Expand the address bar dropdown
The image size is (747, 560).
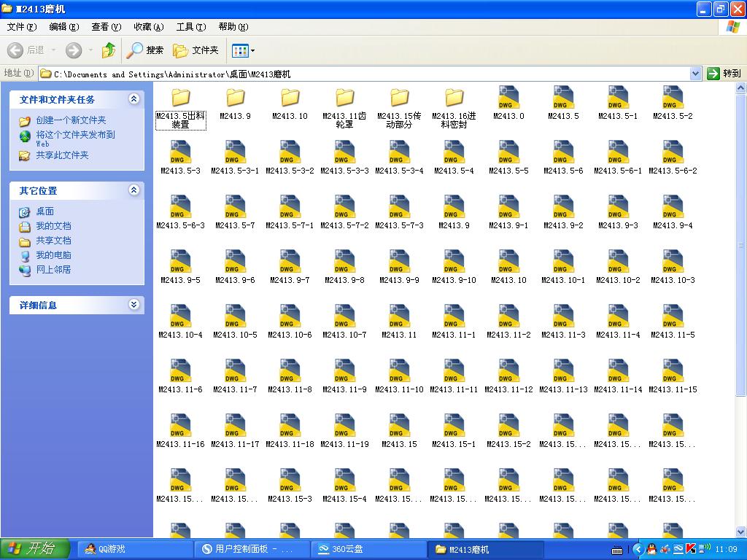tap(695, 74)
